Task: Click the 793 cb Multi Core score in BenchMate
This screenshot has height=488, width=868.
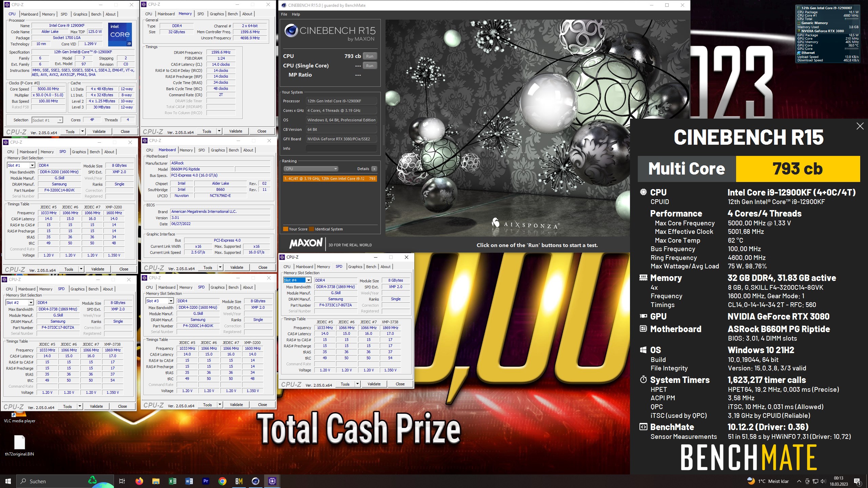Action: tap(797, 169)
